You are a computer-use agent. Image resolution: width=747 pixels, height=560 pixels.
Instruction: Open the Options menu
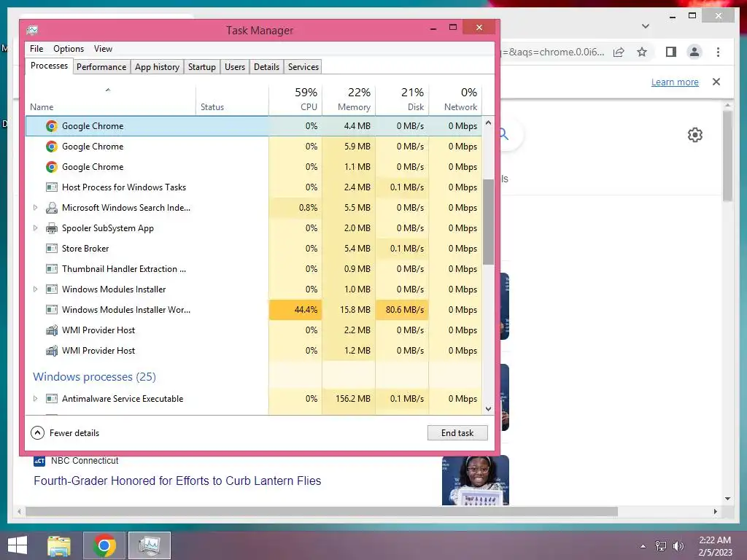click(x=69, y=49)
